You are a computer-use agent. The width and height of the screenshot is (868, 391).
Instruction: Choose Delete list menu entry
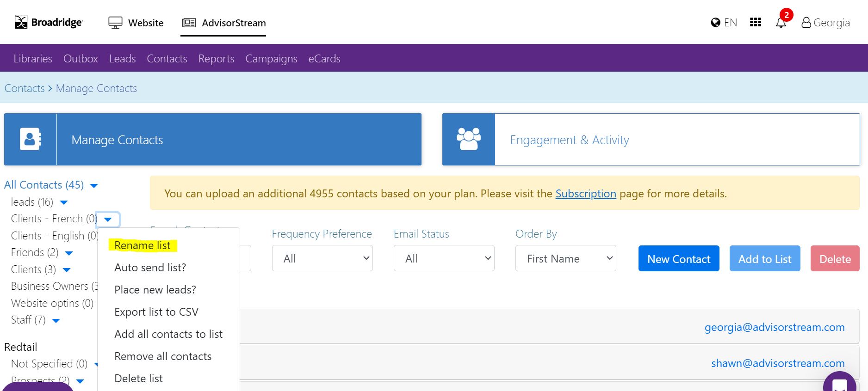(139, 379)
